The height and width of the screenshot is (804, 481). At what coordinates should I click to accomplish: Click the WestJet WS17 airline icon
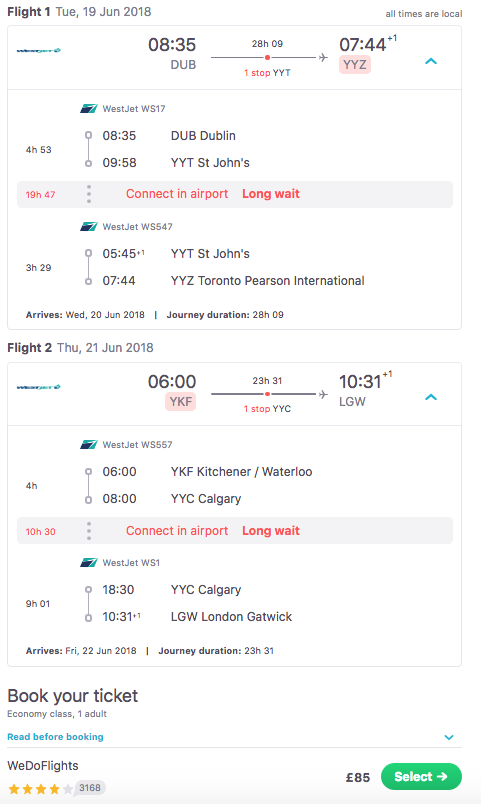coord(88,109)
